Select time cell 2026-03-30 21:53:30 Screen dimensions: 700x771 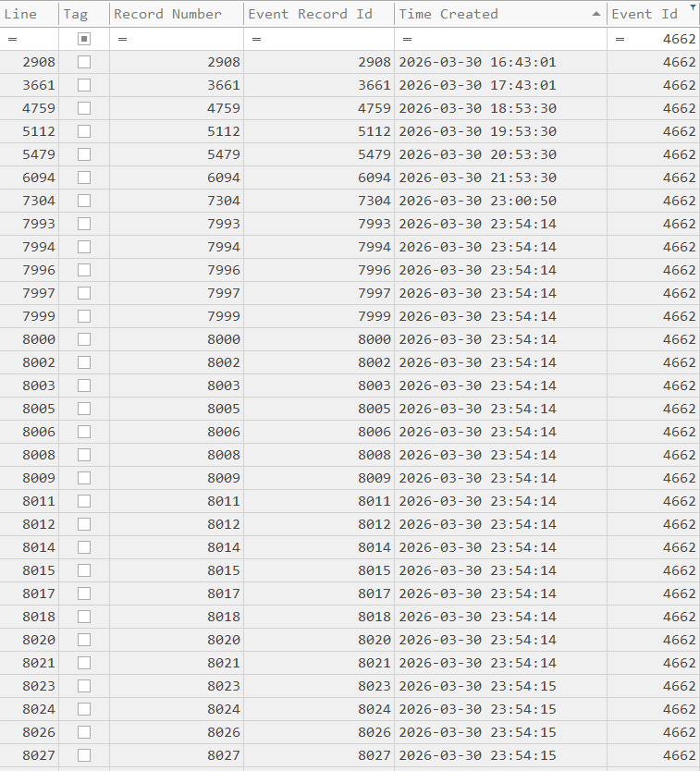tap(500, 177)
